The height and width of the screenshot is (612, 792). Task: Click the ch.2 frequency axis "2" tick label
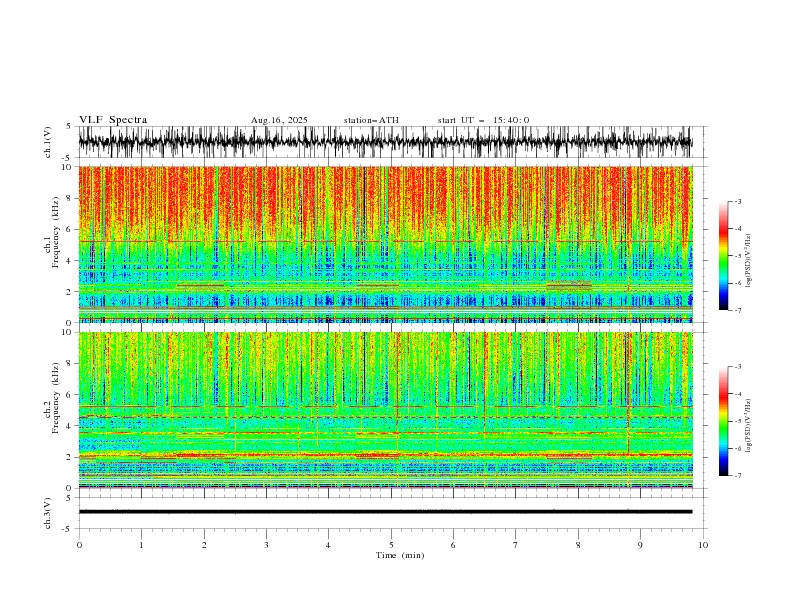point(70,457)
